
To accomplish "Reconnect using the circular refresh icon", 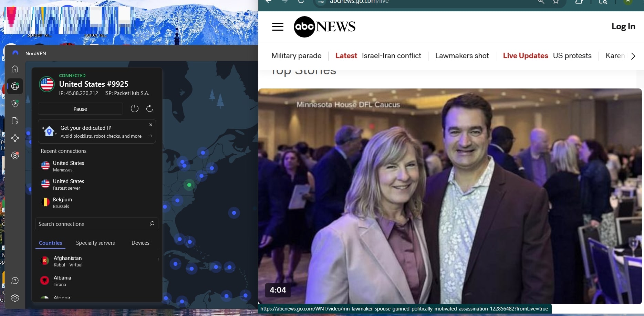I will pos(149,108).
